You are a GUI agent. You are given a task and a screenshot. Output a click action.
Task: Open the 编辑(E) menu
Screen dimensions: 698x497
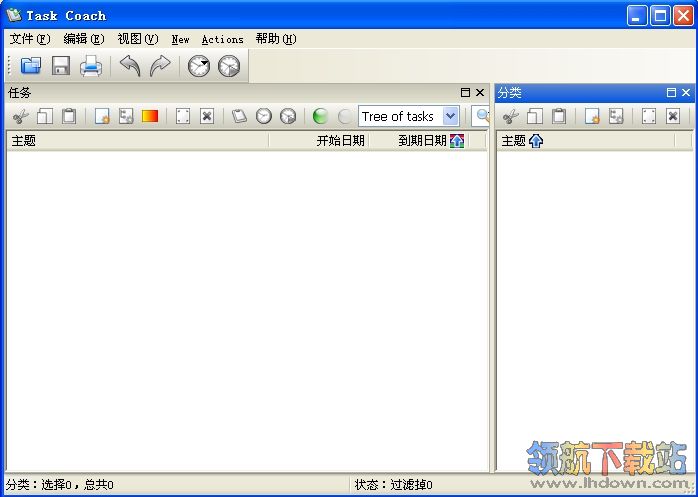click(x=84, y=39)
